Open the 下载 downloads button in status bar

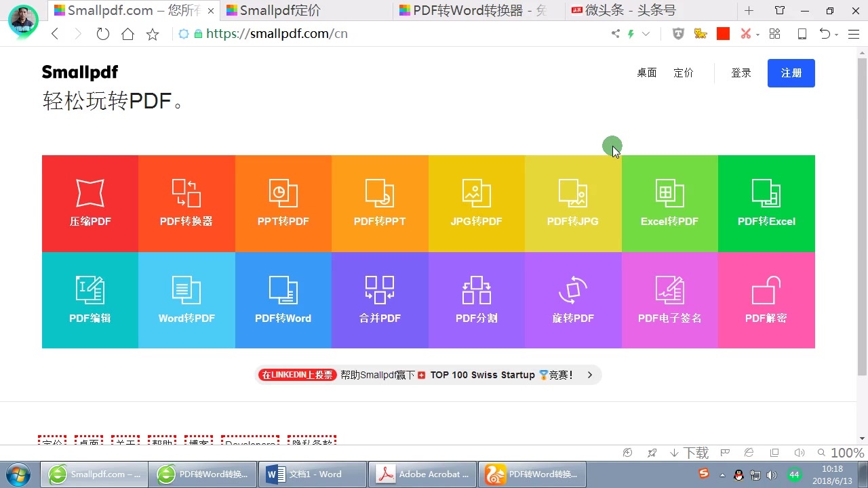click(689, 453)
